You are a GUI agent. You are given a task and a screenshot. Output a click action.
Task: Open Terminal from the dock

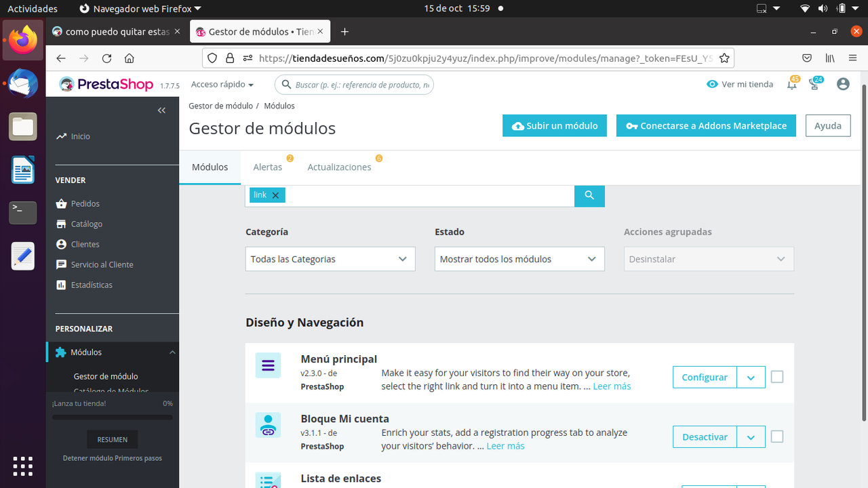(23, 213)
